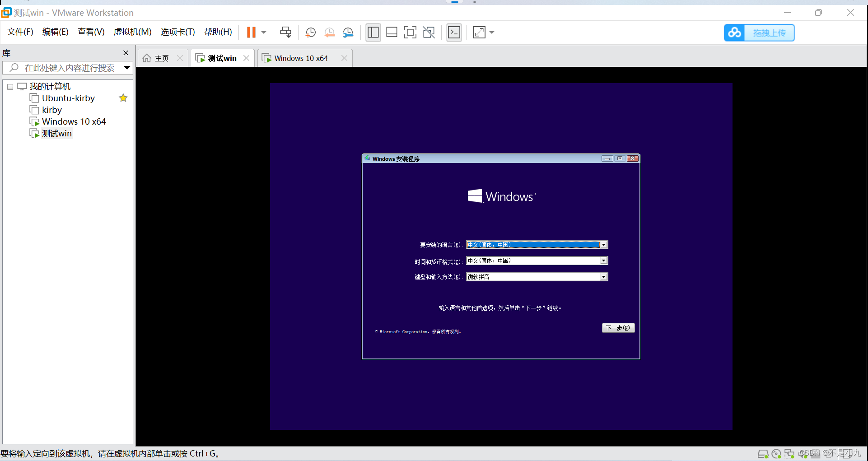Click the sound card status icon
This screenshot has width=868, height=461.
tap(803, 454)
